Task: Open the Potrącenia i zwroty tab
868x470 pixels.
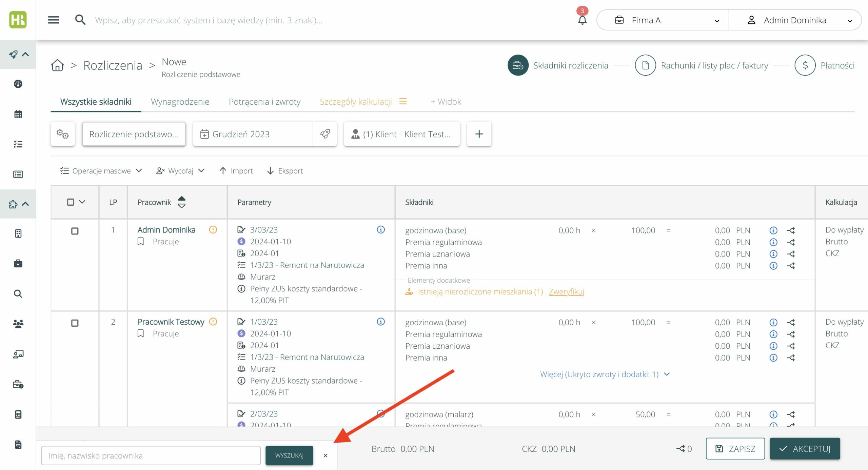Action: 264,102
